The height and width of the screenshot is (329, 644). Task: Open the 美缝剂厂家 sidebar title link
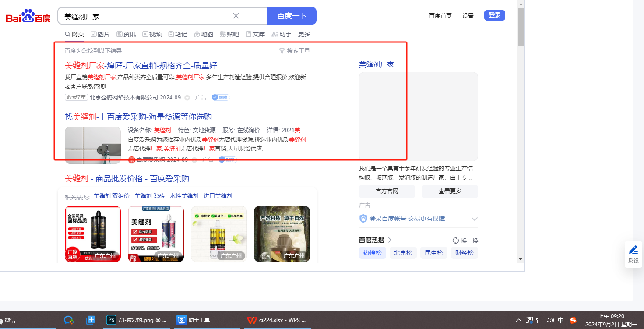point(377,64)
